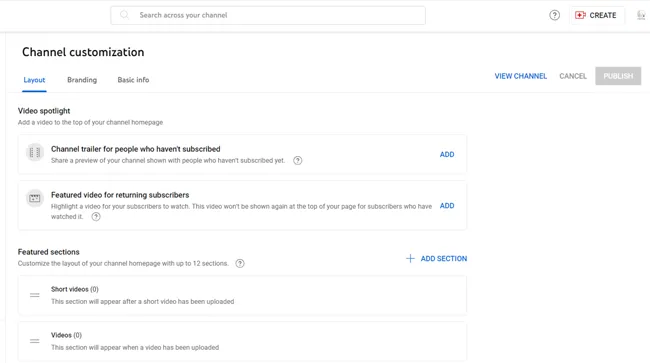Click the PUBLISH button
650x363 pixels.
618,76
